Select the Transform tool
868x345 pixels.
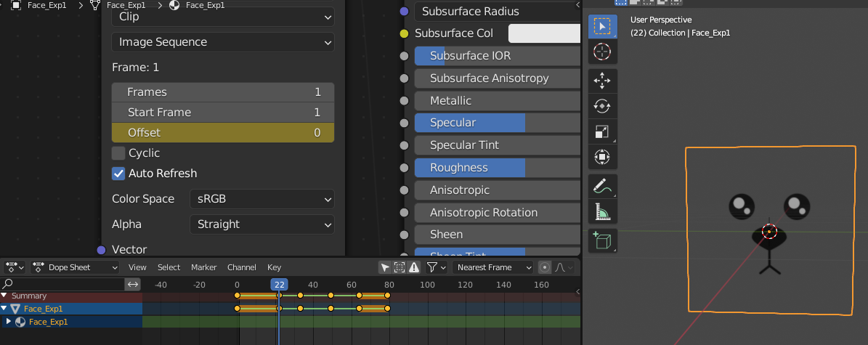point(602,158)
